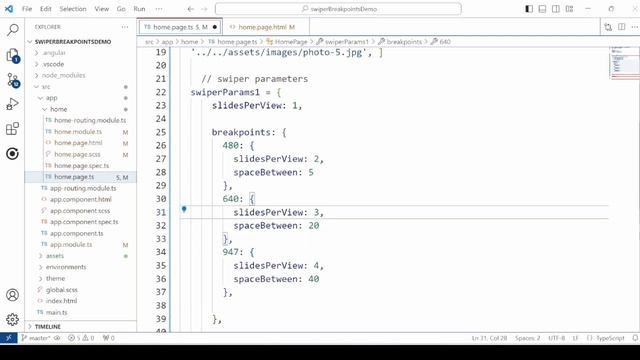The width and height of the screenshot is (640, 360).
Task: Collapse the home folder
Action: (x=58, y=109)
